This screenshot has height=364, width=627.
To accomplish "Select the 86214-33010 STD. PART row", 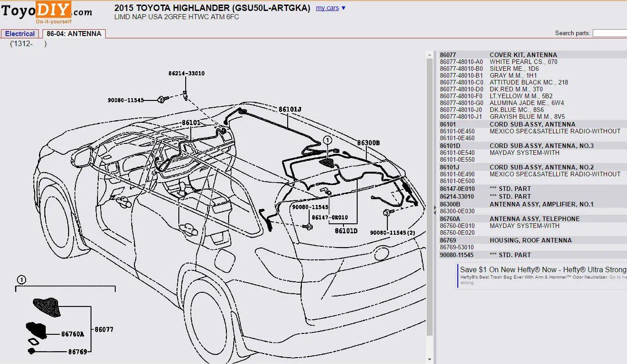I will 533,196.
